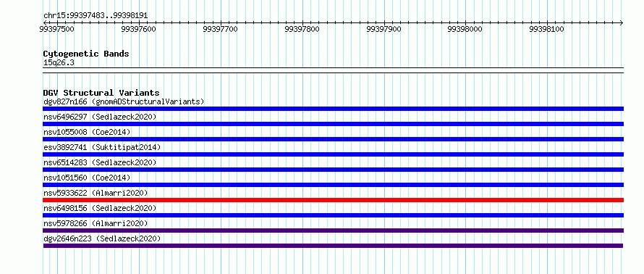Click the chr15:99397483..99398191 region label
This screenshot has height=274, width=644.
point(96,16)
